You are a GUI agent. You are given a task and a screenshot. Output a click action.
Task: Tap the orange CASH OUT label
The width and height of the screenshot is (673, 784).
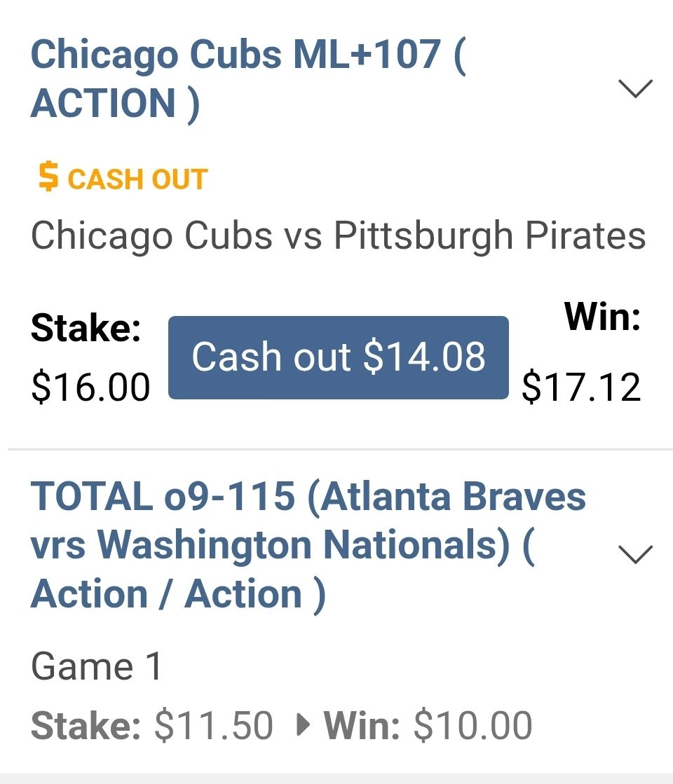click(x=137, y=179)
